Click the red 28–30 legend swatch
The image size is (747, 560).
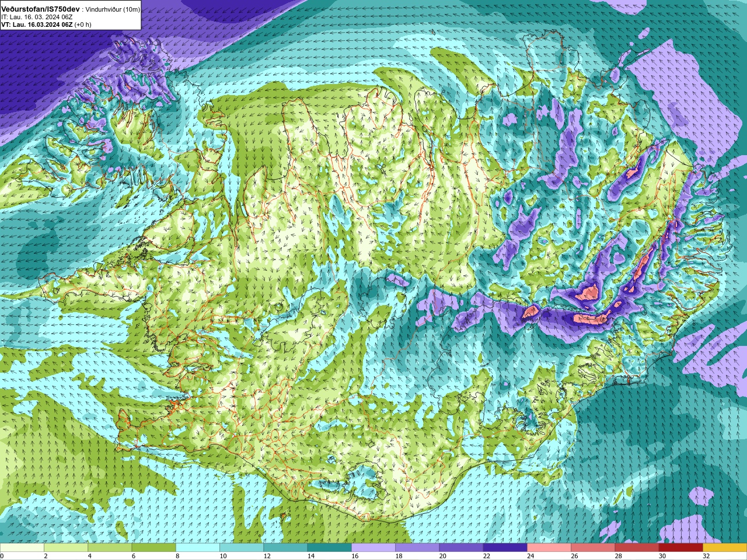[x=637, y=547]
